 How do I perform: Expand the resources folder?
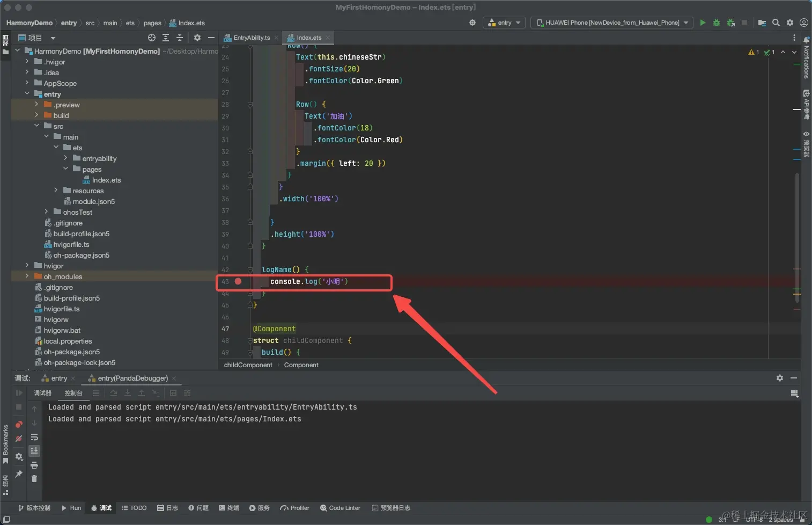pyautogui.click(x=56, y=191)
